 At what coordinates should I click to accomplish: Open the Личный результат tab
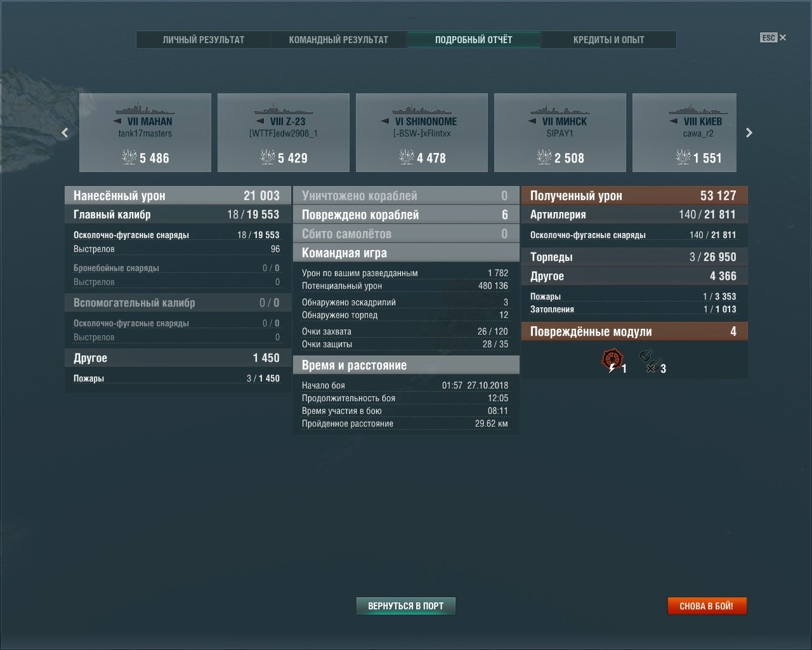(x=204, y=39)
